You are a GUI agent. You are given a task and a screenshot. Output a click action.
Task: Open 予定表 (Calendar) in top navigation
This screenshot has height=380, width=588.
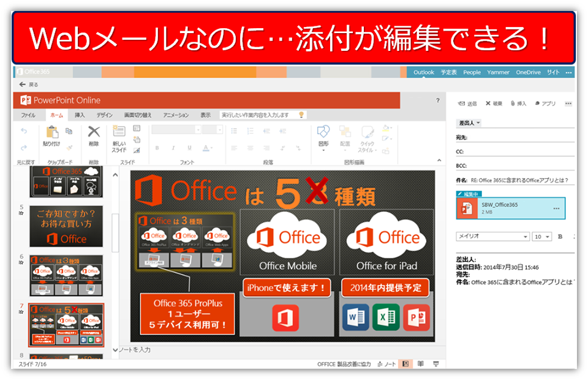(x=448, y=72)
